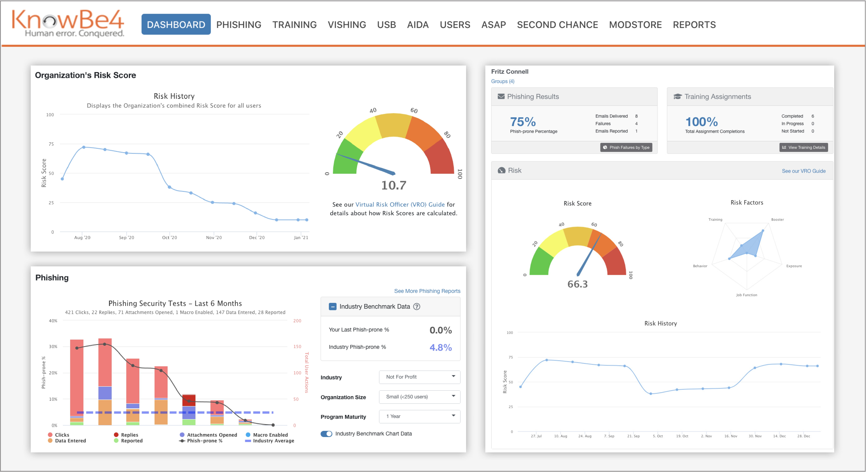Collapse Industry Benchmark Data with minus icon
The height and width of the screenshot is (472, 868).
click(x=332, y=307)
